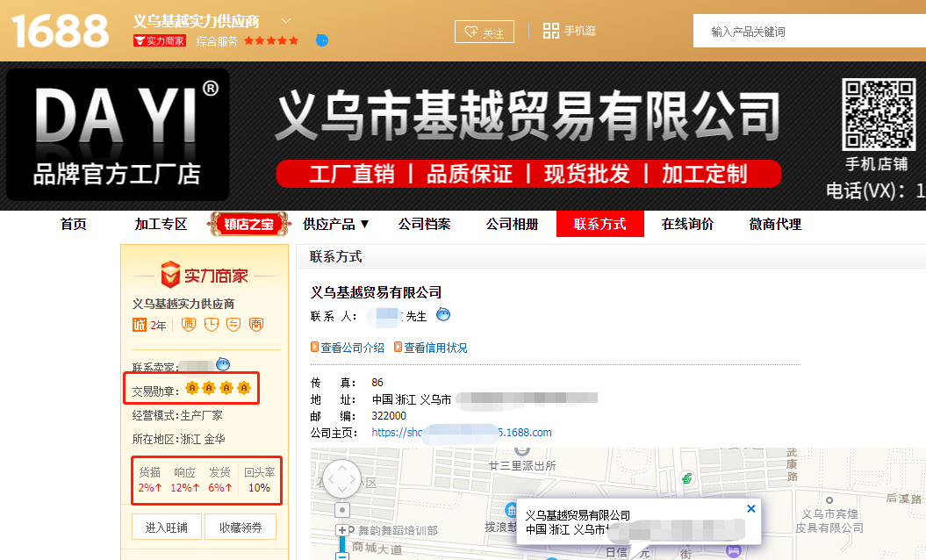Screen dimensions: 926x560
Task: Click the 义乌基越实力供应商 shop name in header
Action: click(196, 21)
